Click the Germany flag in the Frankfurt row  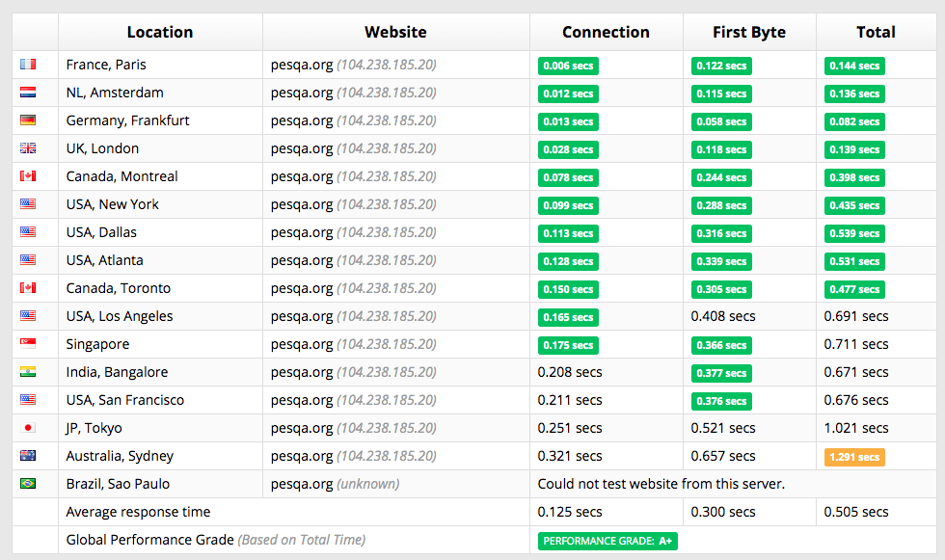tap(28, 120)
